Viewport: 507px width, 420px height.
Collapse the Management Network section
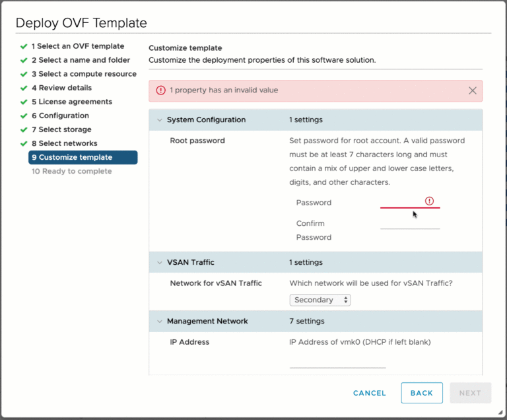pos(159,322)
